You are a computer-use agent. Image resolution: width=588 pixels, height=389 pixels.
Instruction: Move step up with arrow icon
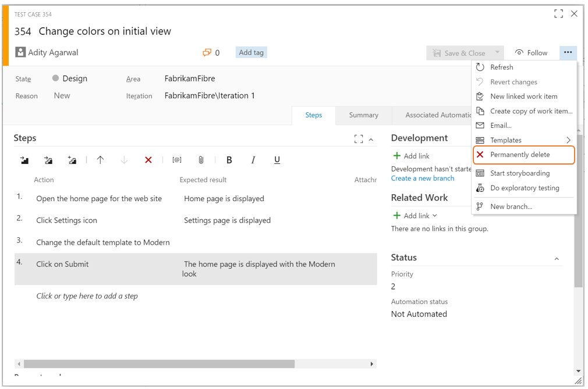pos(100,160)
